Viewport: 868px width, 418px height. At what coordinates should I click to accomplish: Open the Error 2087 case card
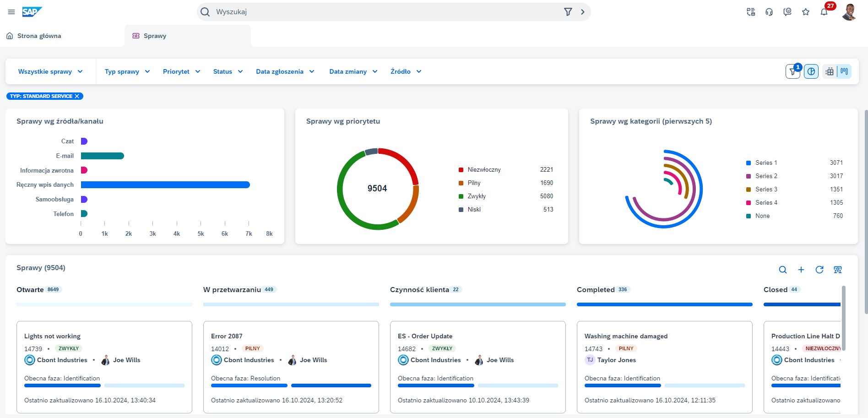point(227,336)
